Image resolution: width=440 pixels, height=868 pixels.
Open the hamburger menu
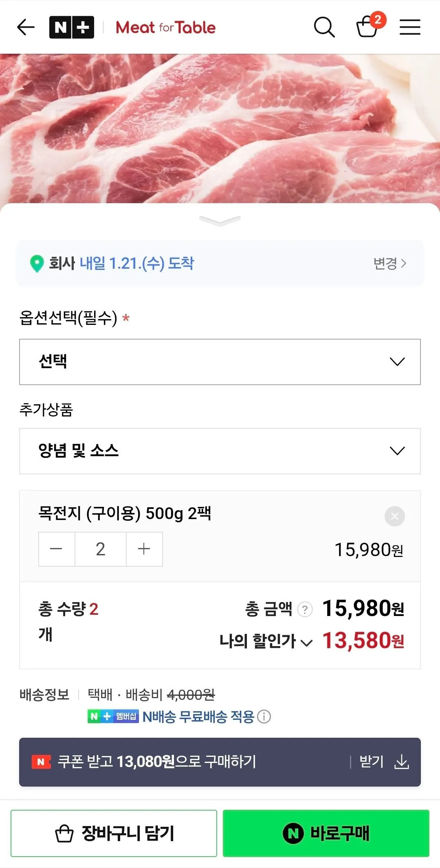[x=410, y=27]
